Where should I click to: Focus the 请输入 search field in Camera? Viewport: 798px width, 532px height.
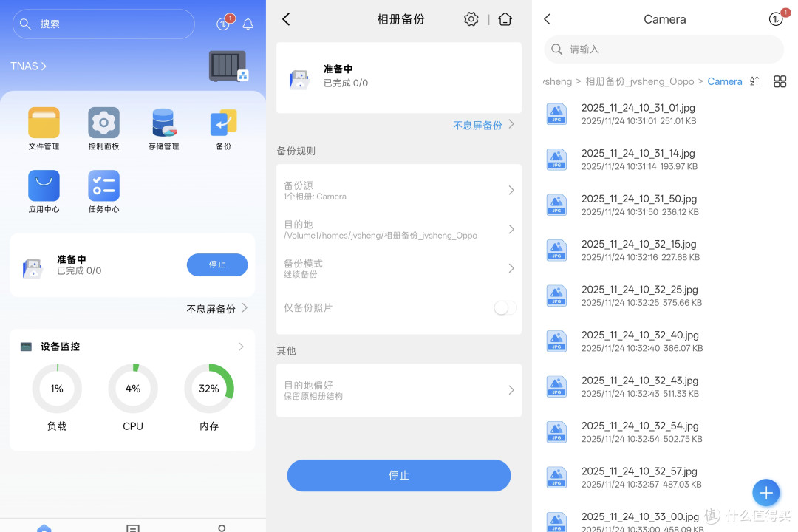664,50
